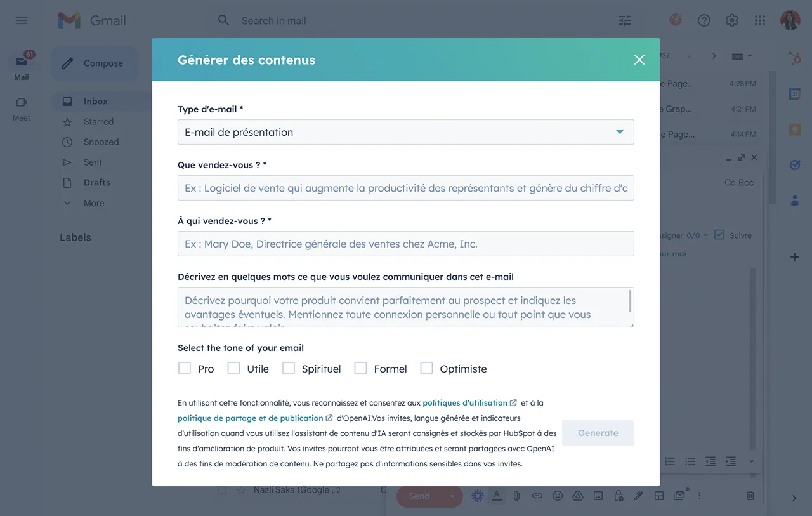This screenshot has height=516, width=812.
Task: Check the Pro tone checkbox
Action: [x=184, y=367]
